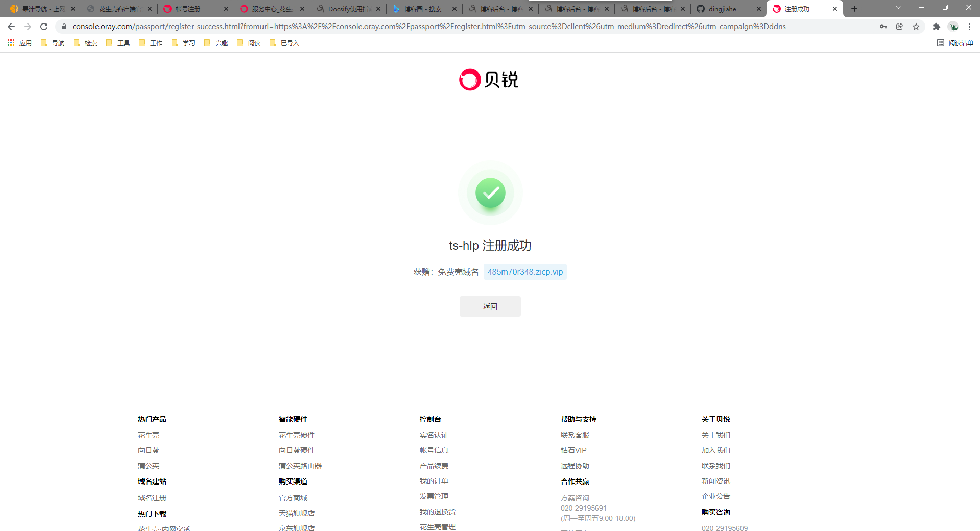
Task: Open the 发票管理 link
Action: tap(434, 496)
